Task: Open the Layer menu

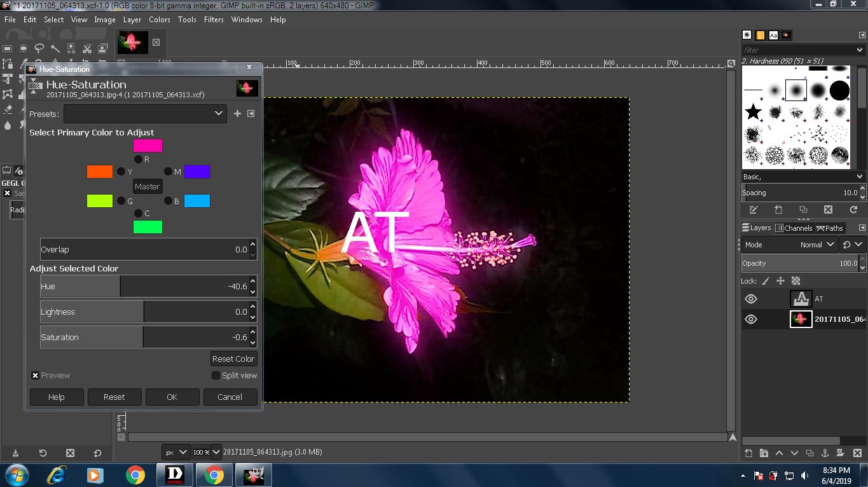Action: pos(132,20)
